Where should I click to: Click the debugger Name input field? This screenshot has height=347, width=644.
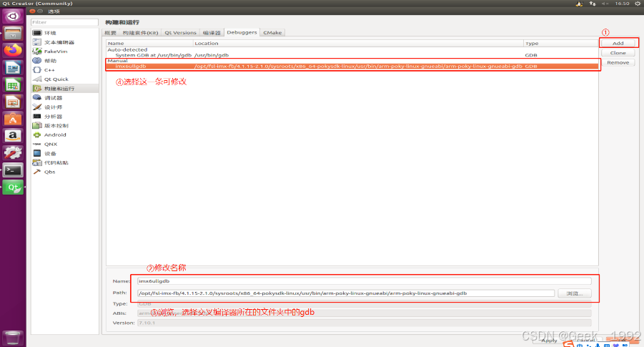point(364,281)
